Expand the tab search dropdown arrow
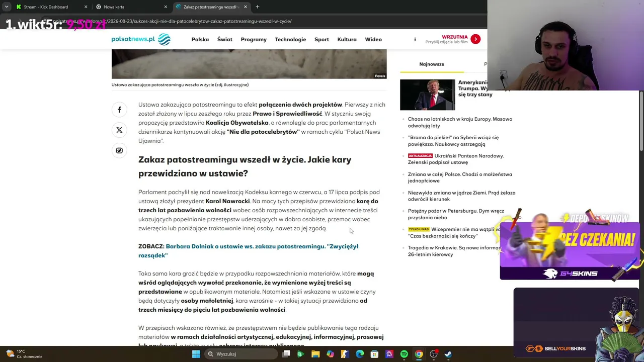Image resolution: width=644 pixels, height=362 pixels. pyautogui.click(x=7, y=7)
